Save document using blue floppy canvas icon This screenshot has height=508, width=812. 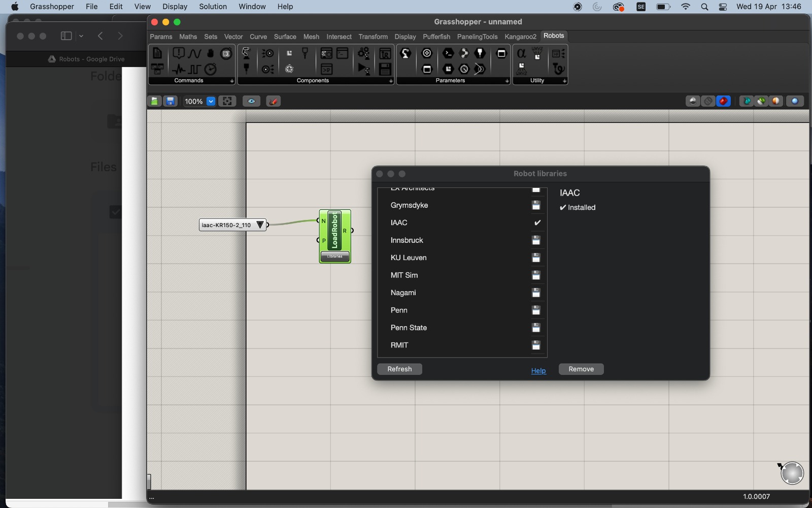tap(170, 101)
